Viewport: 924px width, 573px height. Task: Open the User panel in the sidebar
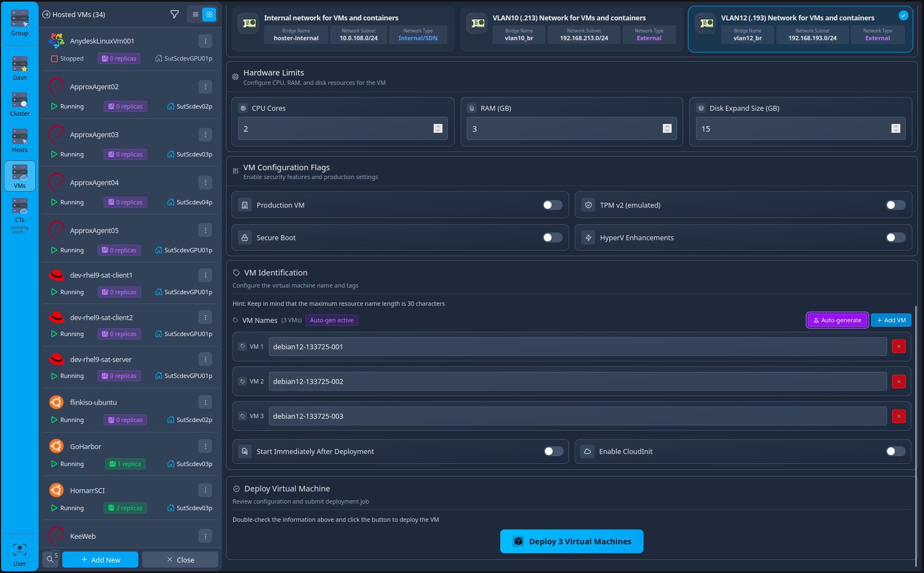coord(19,551)
